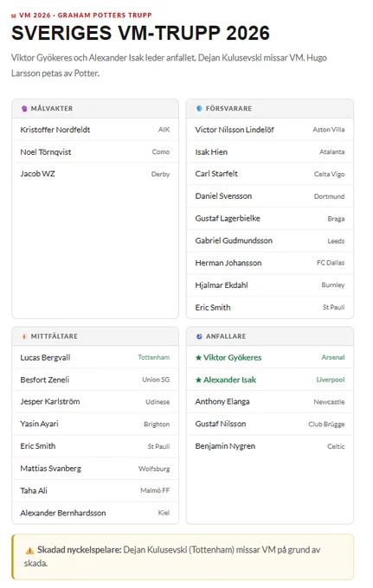The width and height of the screenshot is (373, 588).
Task: Click the Isak Hien player name
Action: pos(211,152)
